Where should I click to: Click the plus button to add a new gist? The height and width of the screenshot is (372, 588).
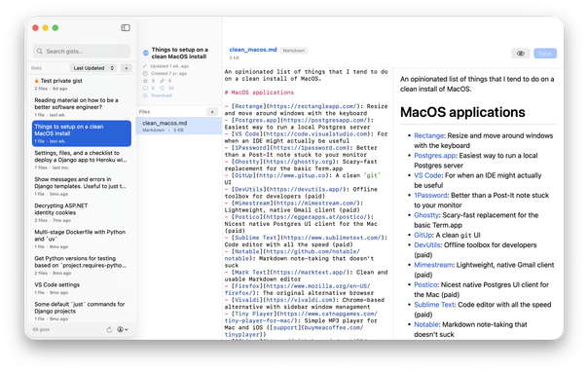coord(127,68)
